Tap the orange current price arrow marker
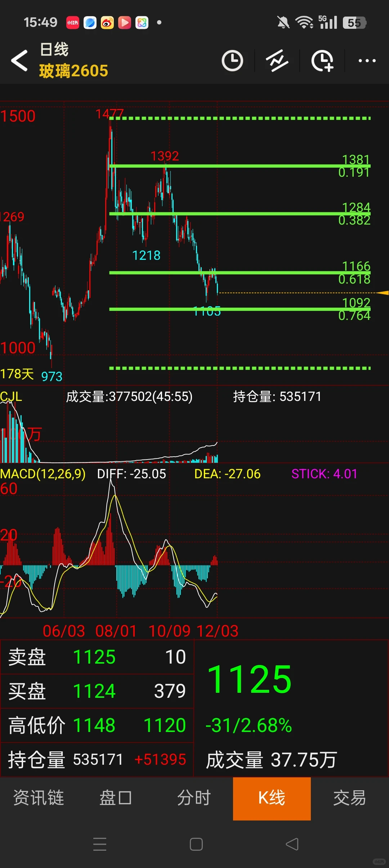Viewport: 389px width, 868px height. point(382,293)
